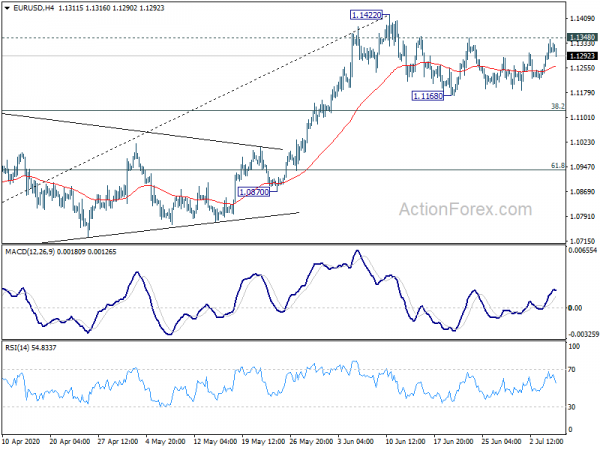The width and height of the screenshot is (600, 450).
Task: Click the MACD(12,26,9) indicator label
Action: pyautogui.click(x=29, y=252)
